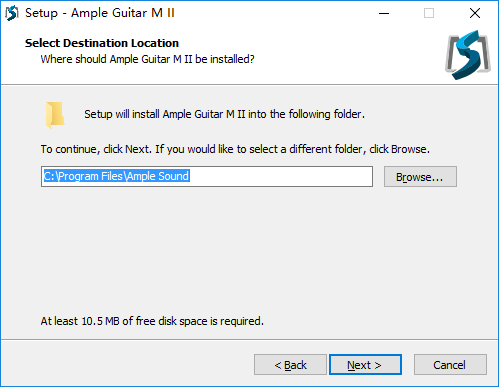499x387 pixels.
Task: Click the 10.5 MB free disk space notice
Action: click(152, 321)
